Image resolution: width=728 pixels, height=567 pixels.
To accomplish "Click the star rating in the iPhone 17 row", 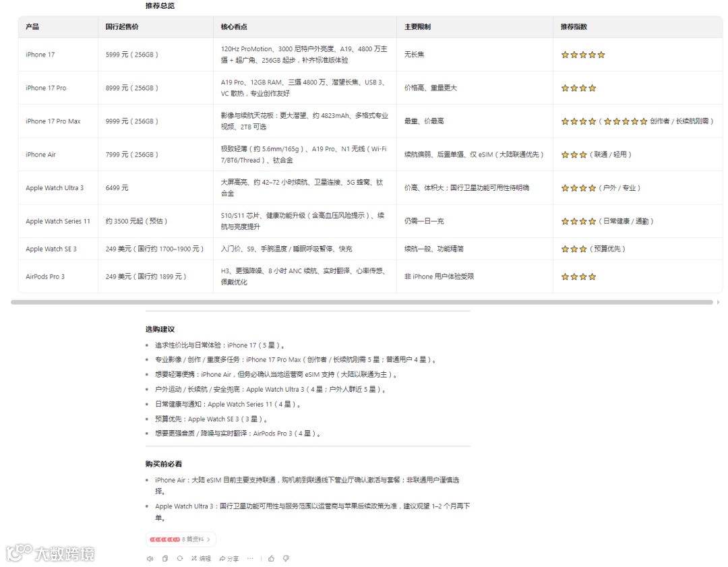I will (582, 55).
